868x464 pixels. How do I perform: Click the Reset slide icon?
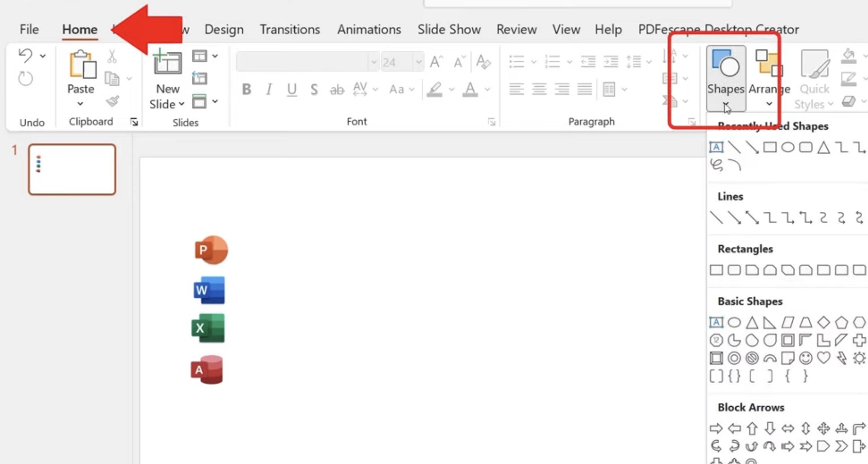pos(199,78)
